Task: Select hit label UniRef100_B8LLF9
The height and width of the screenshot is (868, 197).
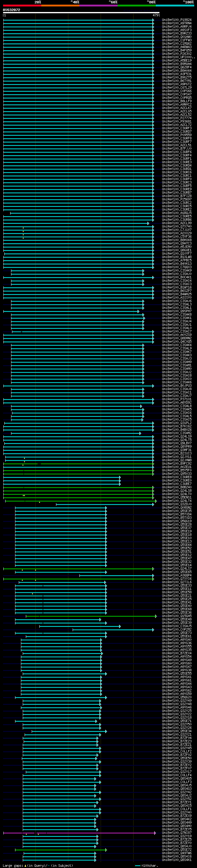Action: [x=177, y=101]
